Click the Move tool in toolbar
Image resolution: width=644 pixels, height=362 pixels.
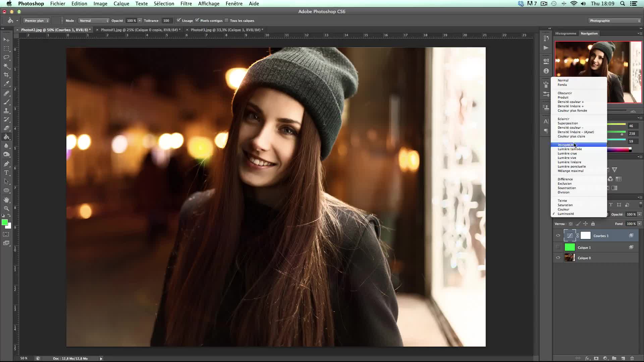click(6, 39)
